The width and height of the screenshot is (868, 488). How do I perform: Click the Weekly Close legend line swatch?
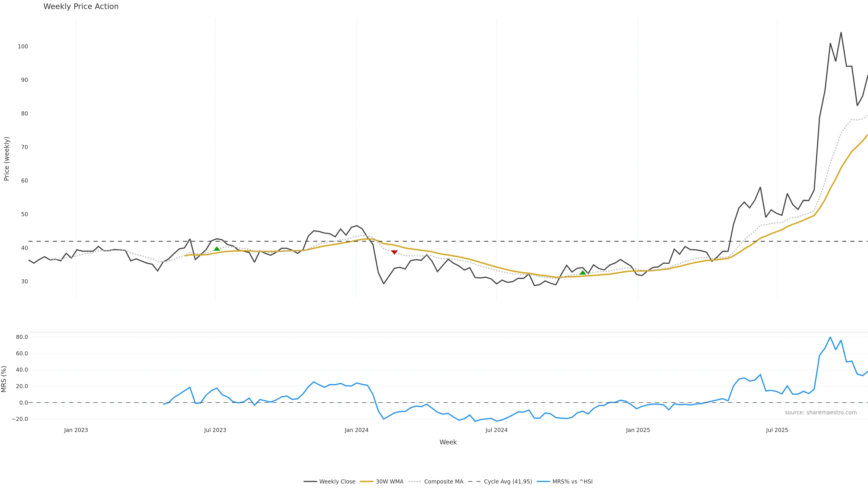pos(310,482)
